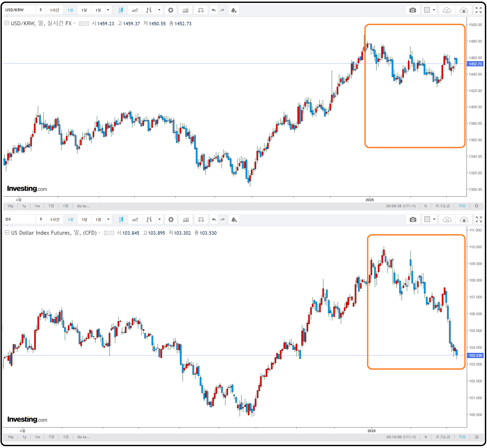Click the compare scales icon on DX chart
Viewport: 487px width, 448px height.
tap(201, 219)
